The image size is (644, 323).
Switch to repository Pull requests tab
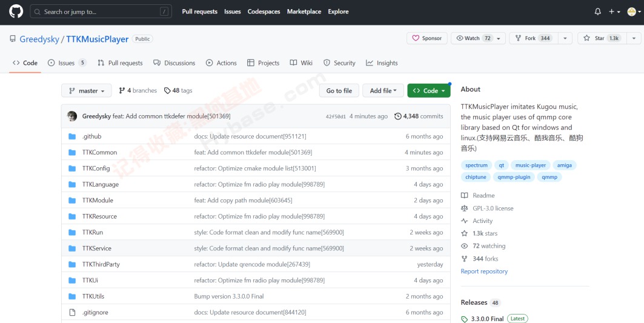(121, 63)
